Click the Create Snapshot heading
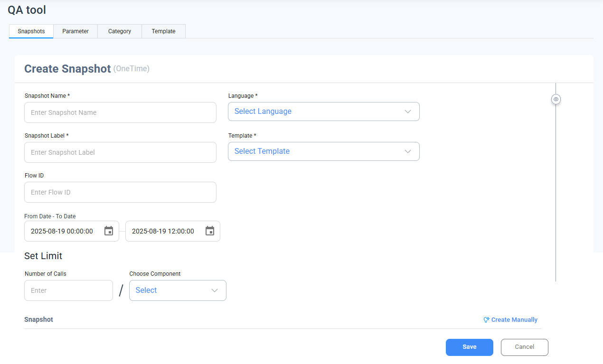 pyautogui.click(x=67, y=69)
